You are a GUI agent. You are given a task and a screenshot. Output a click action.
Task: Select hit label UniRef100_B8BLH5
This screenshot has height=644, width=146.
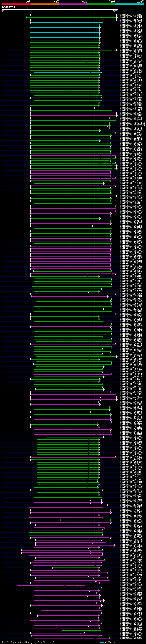pyautogui.click(x=131, y=103)
